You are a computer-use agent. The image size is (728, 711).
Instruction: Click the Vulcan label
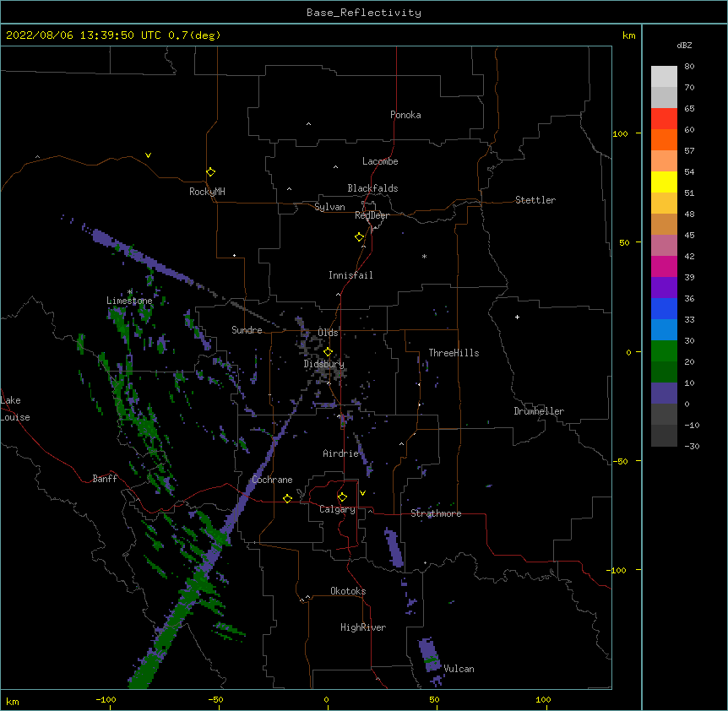point(459,669)
